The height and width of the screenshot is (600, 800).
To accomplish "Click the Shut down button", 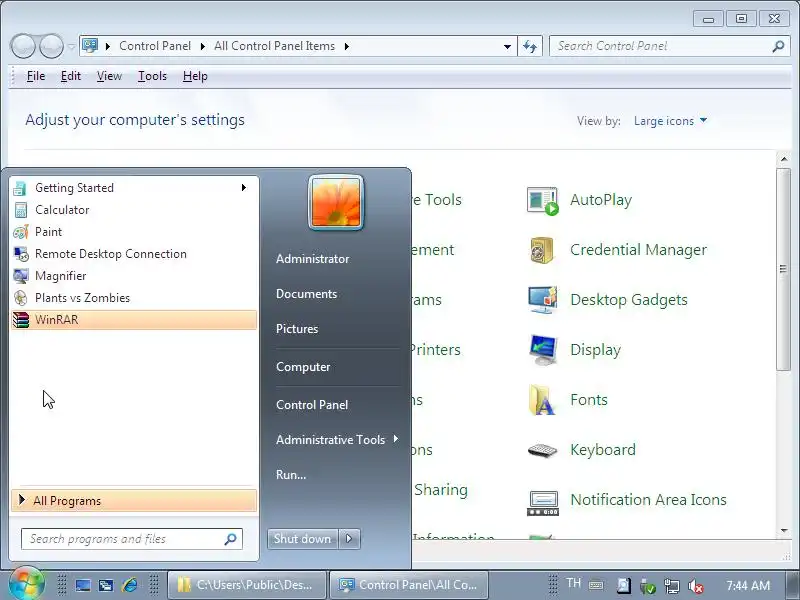I will (303, 539).
